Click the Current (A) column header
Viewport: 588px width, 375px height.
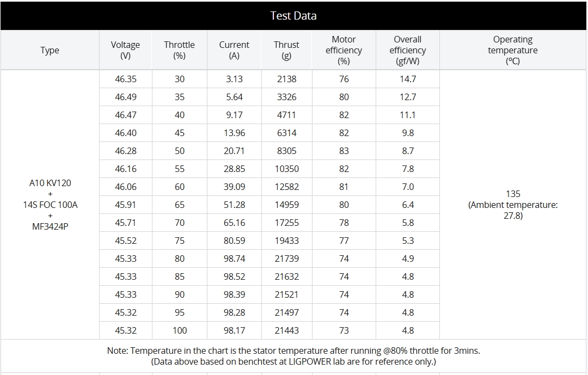point(234,50)
